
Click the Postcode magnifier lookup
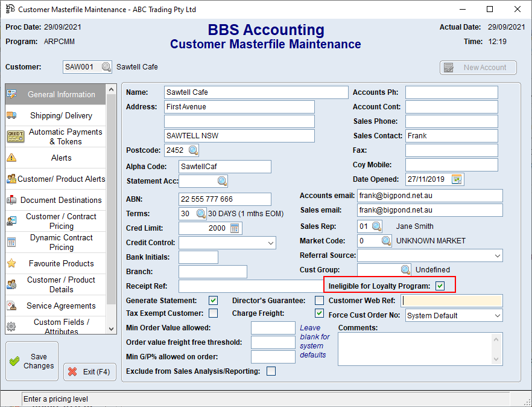click(x=193, y=150)
